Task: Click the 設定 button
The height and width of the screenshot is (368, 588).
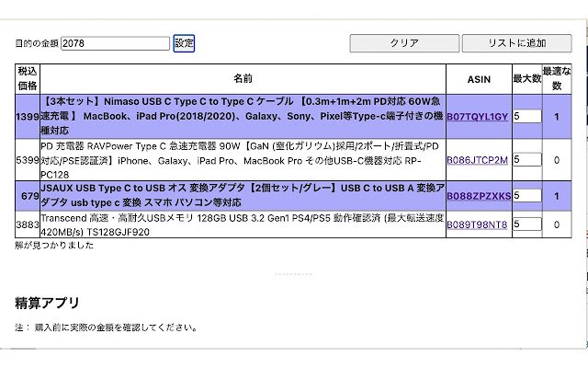Action: click(x=184, y=43)
